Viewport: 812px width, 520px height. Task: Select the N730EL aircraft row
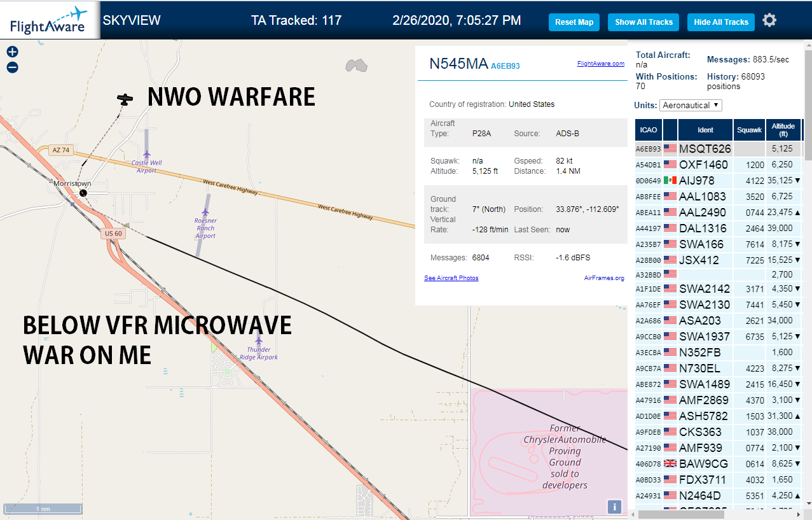tap(719, 368)
